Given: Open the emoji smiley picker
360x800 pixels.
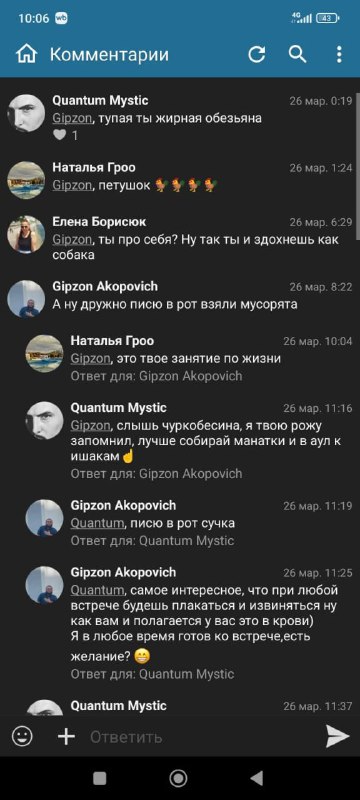Looking at the screenshot, I should [x=22, y=736].
